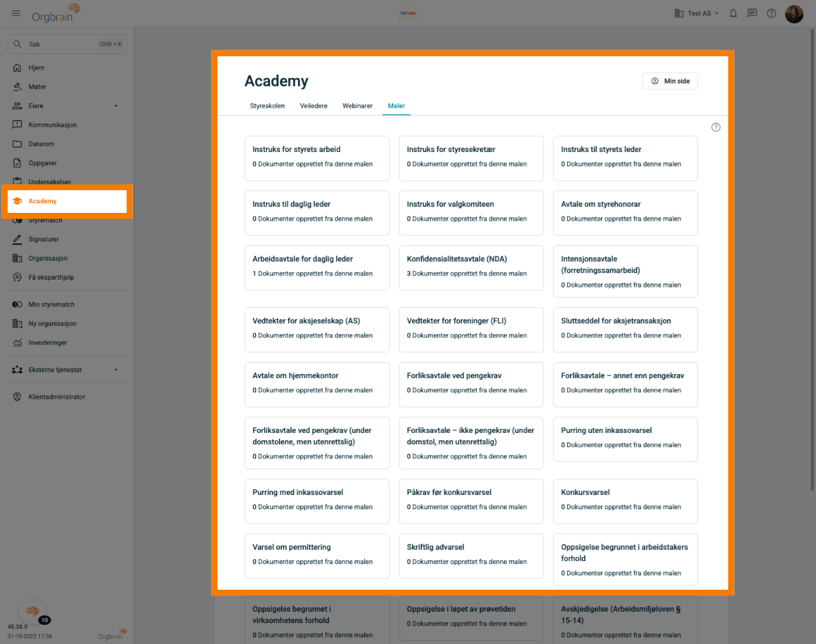The image size is (816, 644).
Task: Open 'Forliksavtale ved pengekrav (under domstolene, men utenrettslig)'
Action: click(317, 443)
